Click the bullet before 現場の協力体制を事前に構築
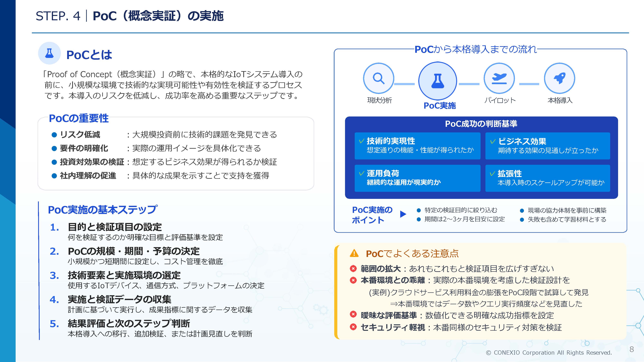This screenshot has height=362, width=644. point(522,211)
